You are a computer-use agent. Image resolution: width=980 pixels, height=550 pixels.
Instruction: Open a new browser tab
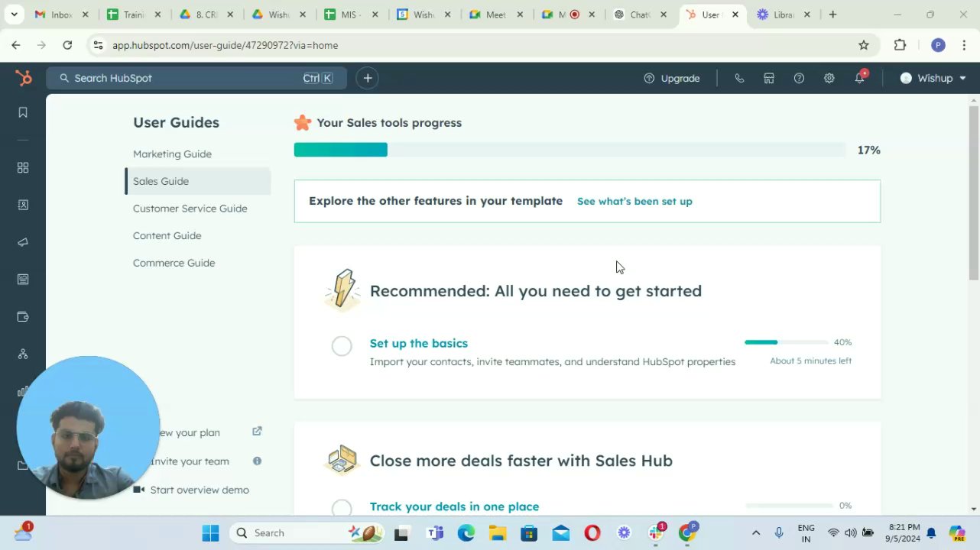pos(832,15)
